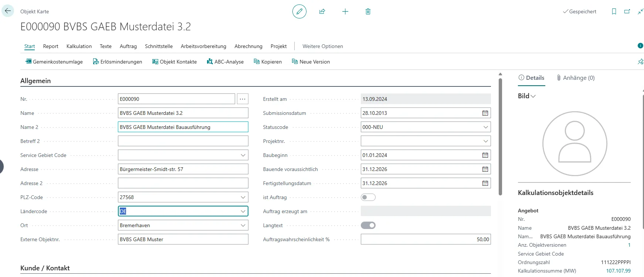Click the bookmark icon
The image size is (644, 277).
tap(614, 11)
